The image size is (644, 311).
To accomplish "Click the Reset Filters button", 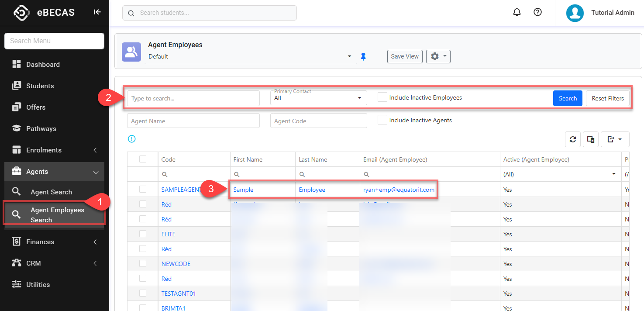I will [608, 98].
